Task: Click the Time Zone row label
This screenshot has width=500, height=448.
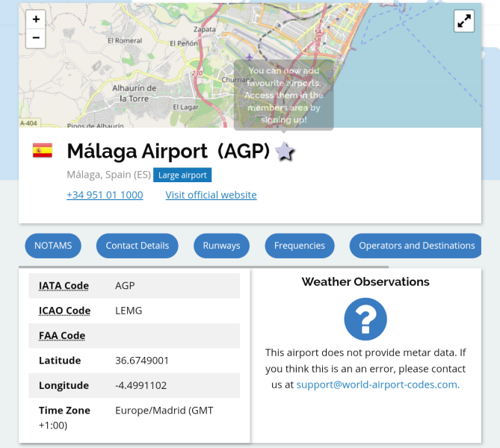Action: [64, 411]
